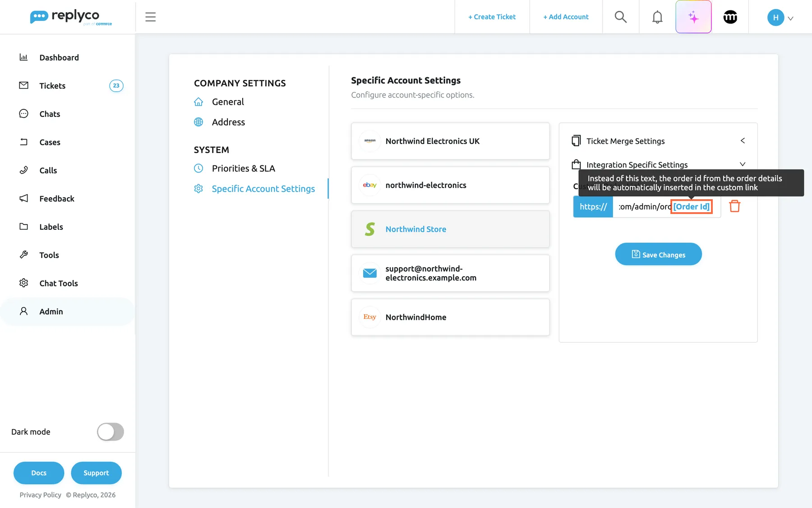Image resolution: width=812 pixels, height=508 pixels.
Task: Open user profile dropdown arrow
Action: (790, 18)
